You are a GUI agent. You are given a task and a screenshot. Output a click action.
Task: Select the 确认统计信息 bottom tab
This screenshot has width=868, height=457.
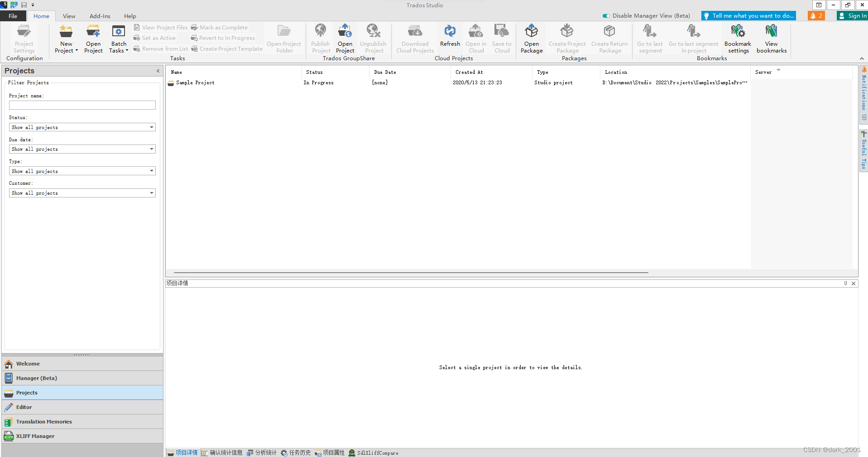point(222,452)
